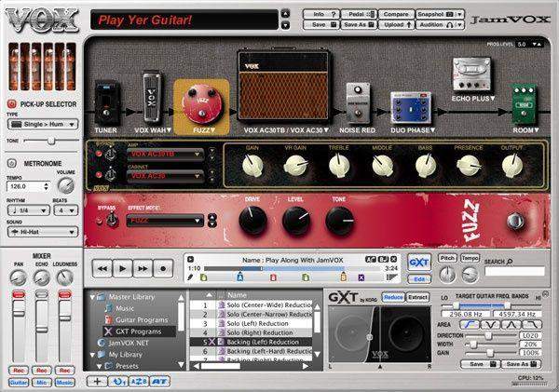
Task: Toggle the Metronome on/off button
Action: click(x=12, y=163)
